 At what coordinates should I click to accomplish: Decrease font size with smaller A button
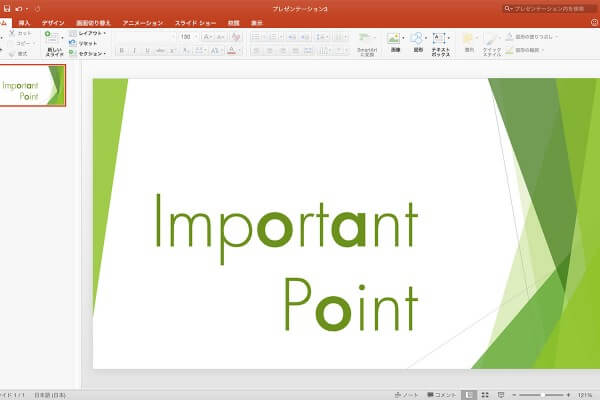(220, 37)
